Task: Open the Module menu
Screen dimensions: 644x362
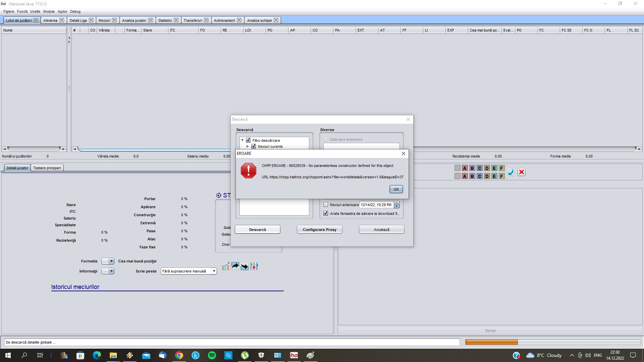Action: tap(49, 11)
